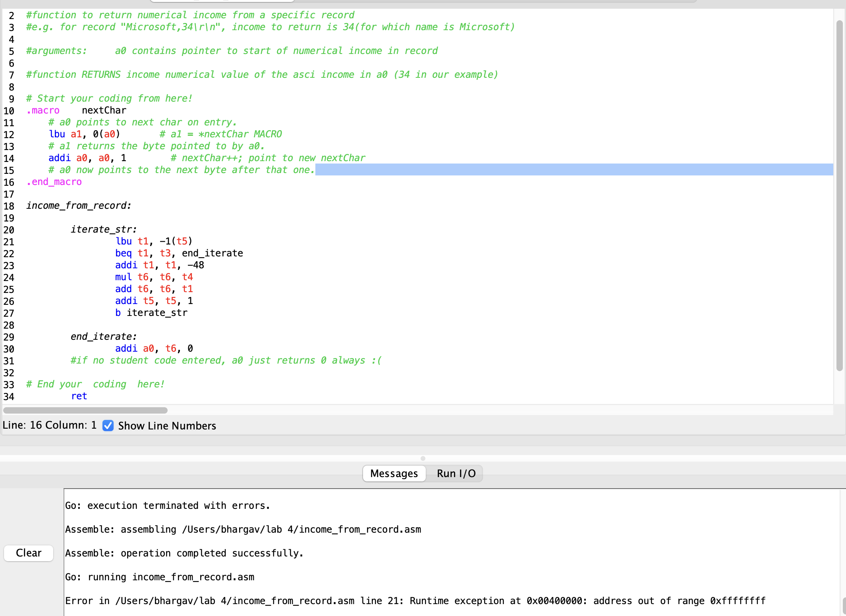
Task: Place cursor inside the .end_macro directive
Action: (54, 182)
